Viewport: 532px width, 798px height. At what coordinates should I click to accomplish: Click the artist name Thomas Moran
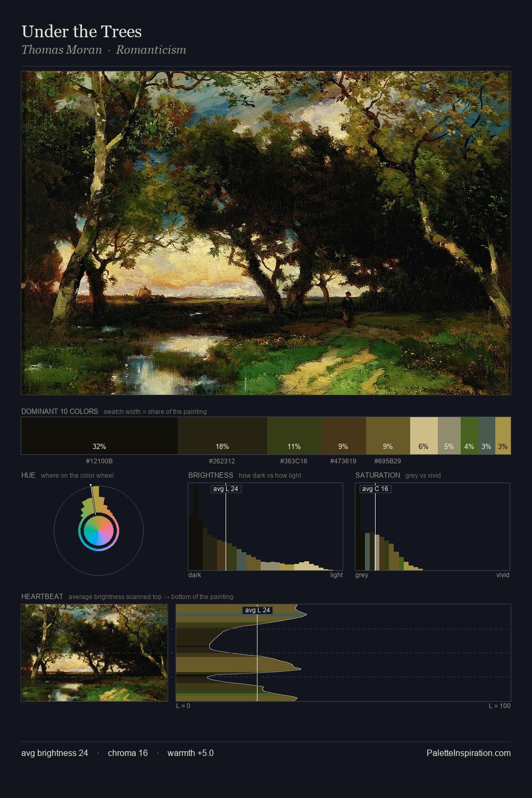coord(61,50)
